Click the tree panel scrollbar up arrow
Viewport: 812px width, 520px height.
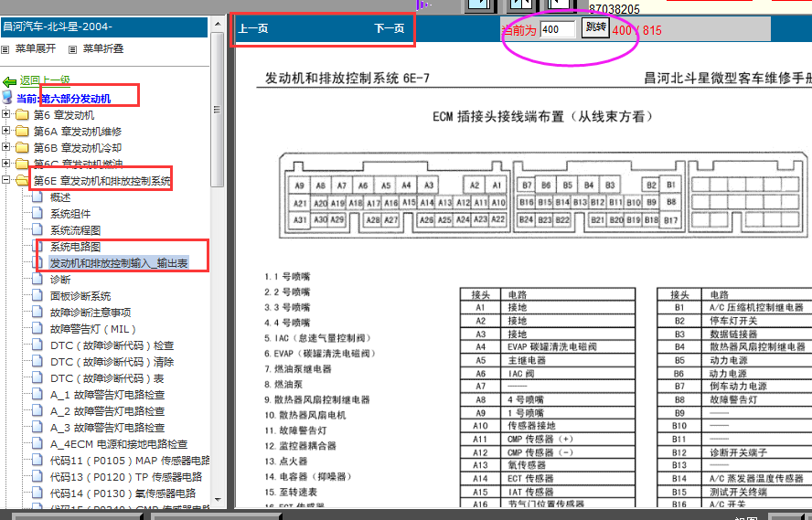point(218,24)
